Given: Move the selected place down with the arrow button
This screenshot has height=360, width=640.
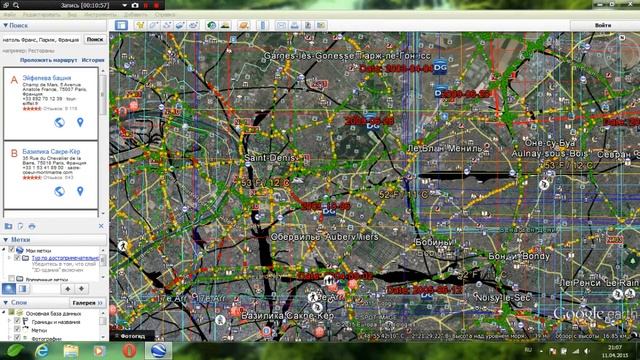Looking at the screenshot, I should (81, 289).
